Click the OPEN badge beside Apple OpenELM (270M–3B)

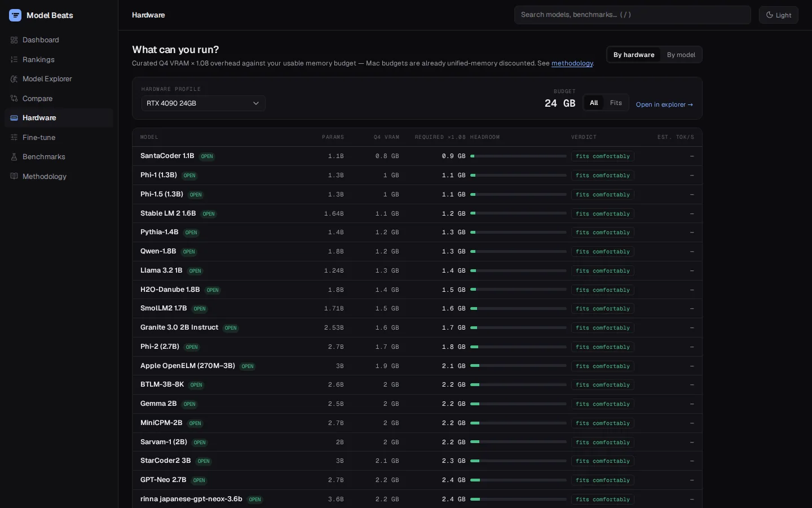point(248,366)
